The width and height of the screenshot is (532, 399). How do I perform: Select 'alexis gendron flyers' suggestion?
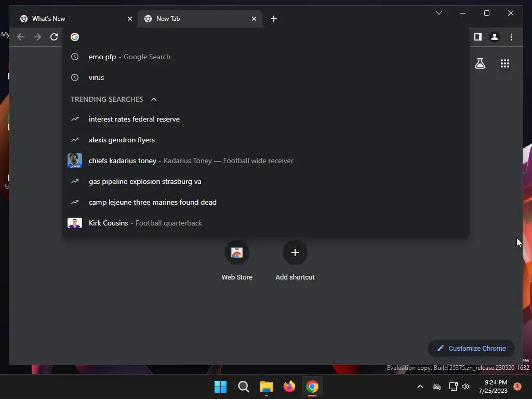click(x=266, y=140)
